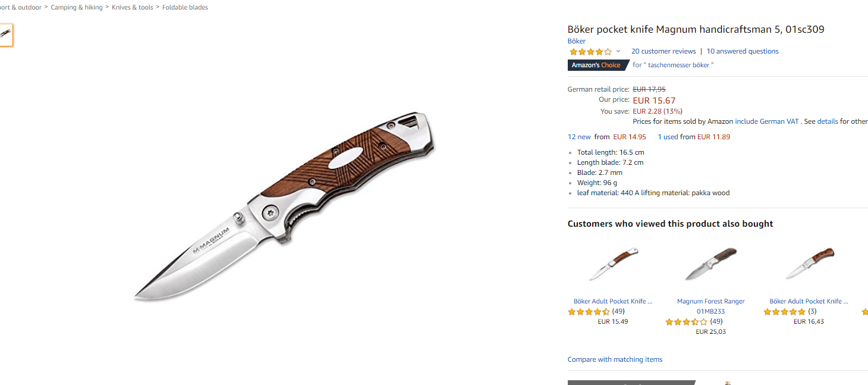This screenshot has height=385, width=868.
Task: Open the Böker brand link
Action: (577, 41)
